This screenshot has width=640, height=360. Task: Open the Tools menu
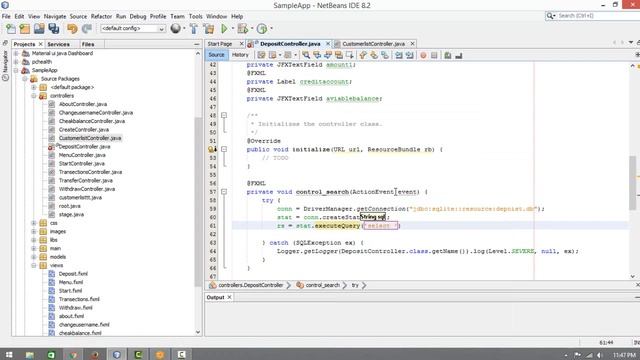click(x=196, y=16)
